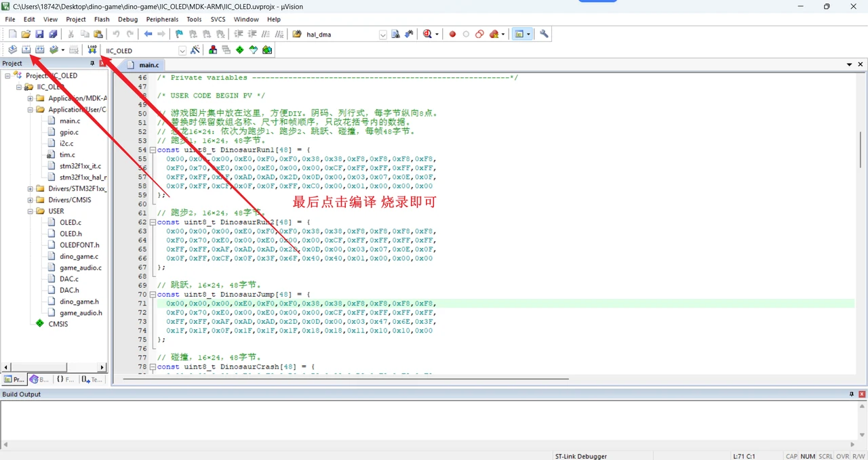Viewport: 868px width, 460px height.
Task: Switch to the Functions panel tab
Action: [65, 379]
